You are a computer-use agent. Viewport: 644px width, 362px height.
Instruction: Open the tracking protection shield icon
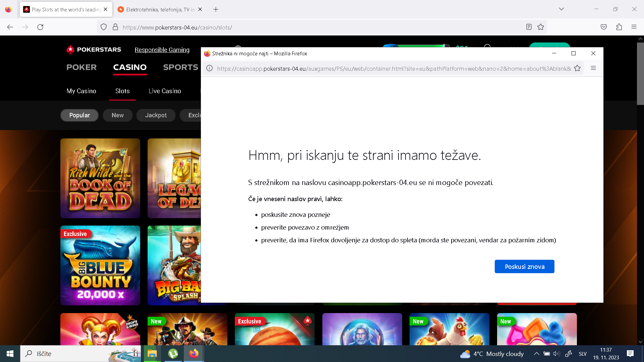pyautogui.click(x=104, y=27)
